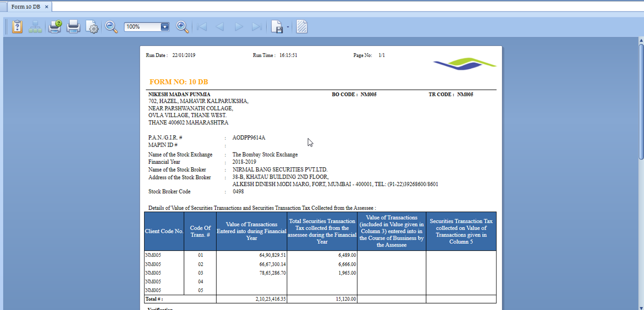Click the FORM NO: 10 DB heading
This screenshot has height=310, width=644.
click(x=178, y=82)
